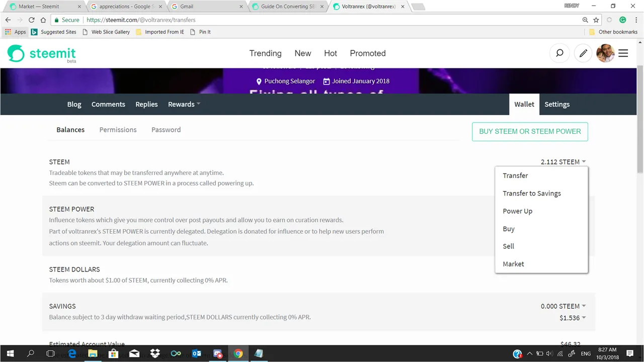Go to Hot posts
The width and height of the screenshot is (644, 362).
point(331,53)
